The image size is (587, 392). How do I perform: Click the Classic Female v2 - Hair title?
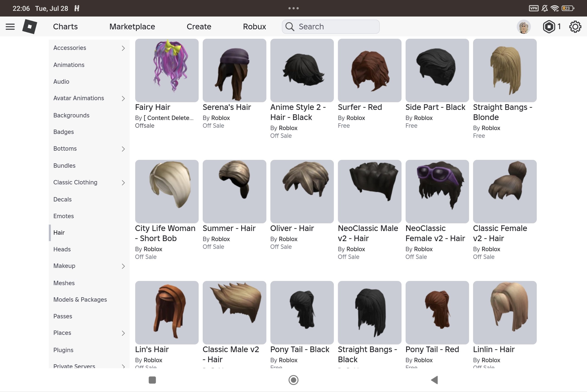point(500,233)
